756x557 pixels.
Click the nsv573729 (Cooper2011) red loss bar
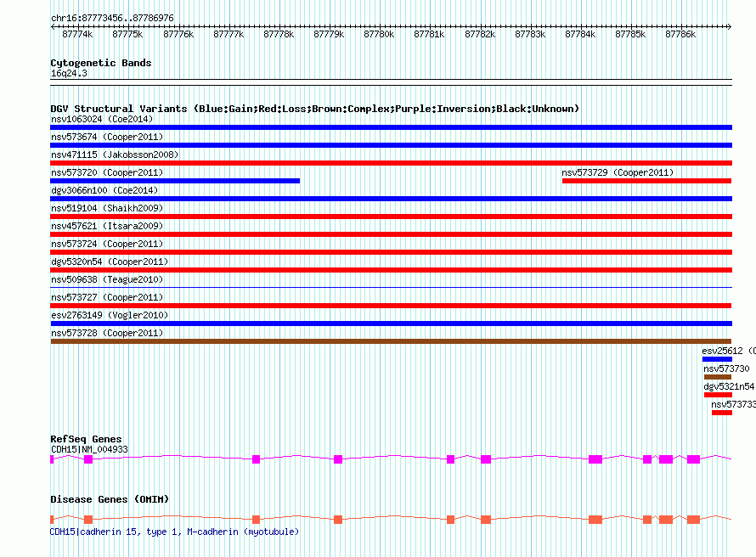646,181
